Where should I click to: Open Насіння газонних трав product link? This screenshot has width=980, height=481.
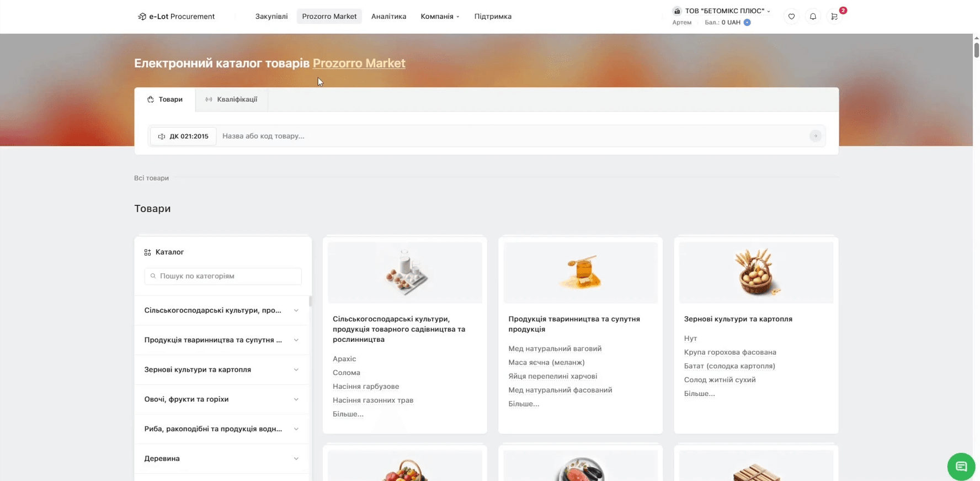373,400
